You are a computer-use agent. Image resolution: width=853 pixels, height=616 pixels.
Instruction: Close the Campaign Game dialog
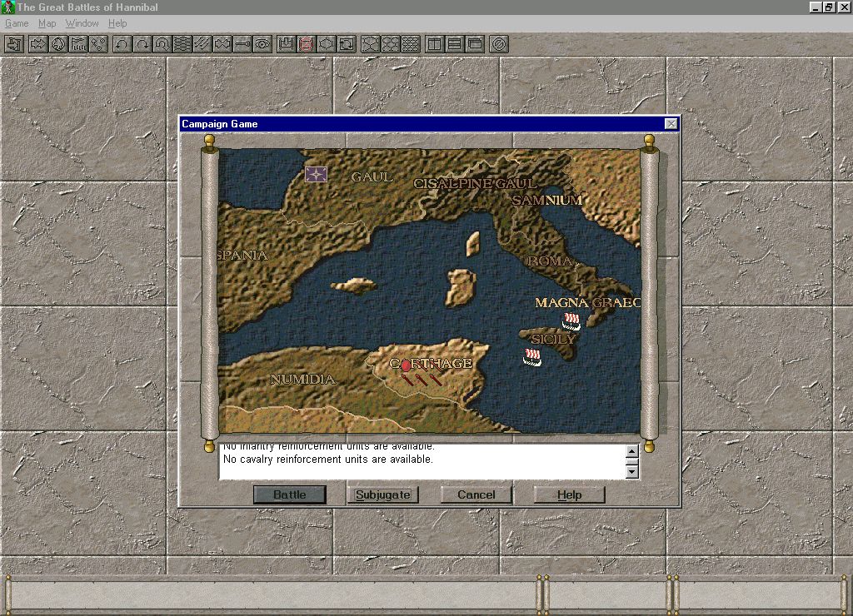coord(671,124)
